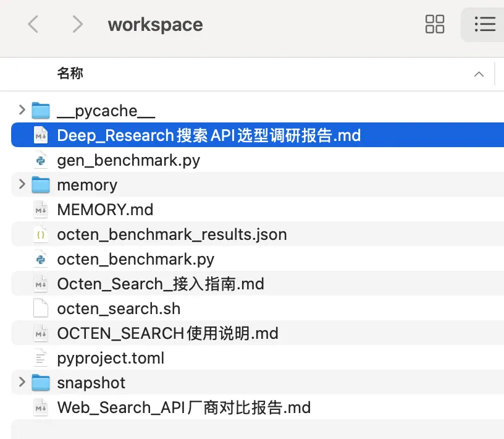
Task: Expand the __pycache__ folder
Action: pos(22,111)
